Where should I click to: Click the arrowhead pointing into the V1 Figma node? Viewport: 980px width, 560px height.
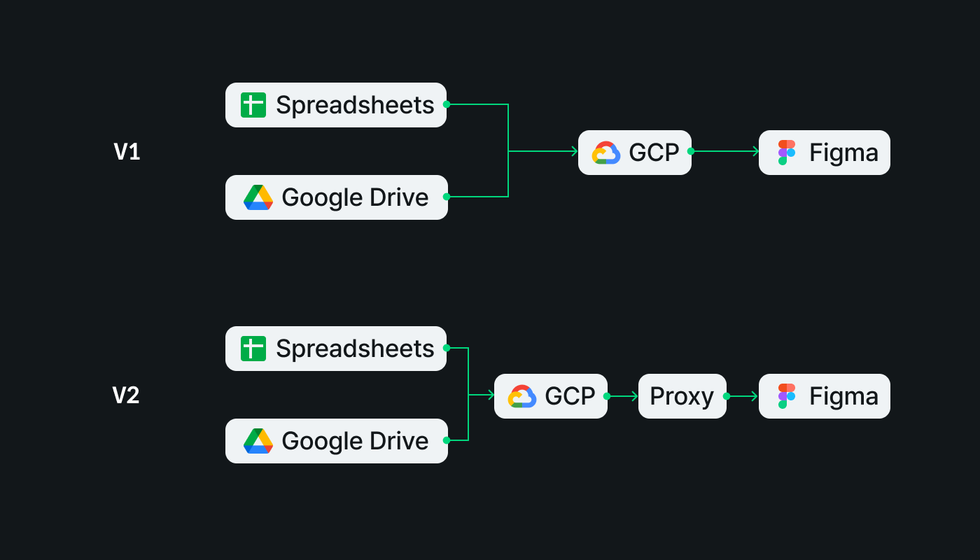coord(755,151)
